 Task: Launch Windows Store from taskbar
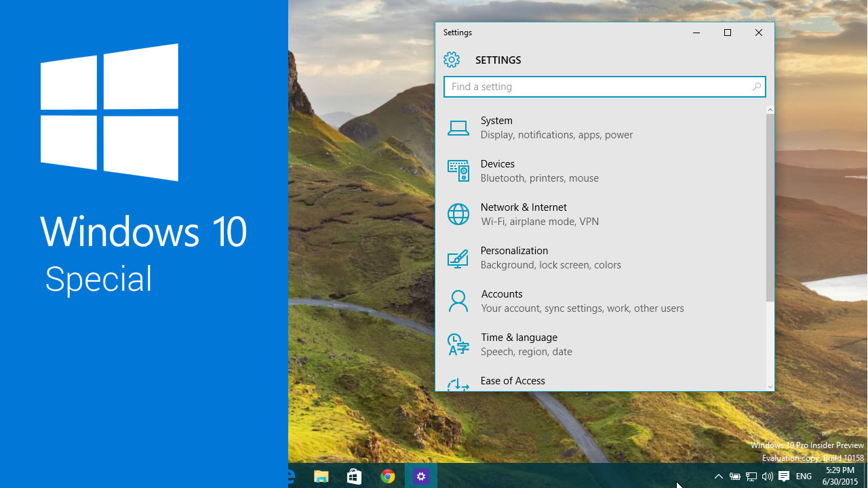[354, 476]
